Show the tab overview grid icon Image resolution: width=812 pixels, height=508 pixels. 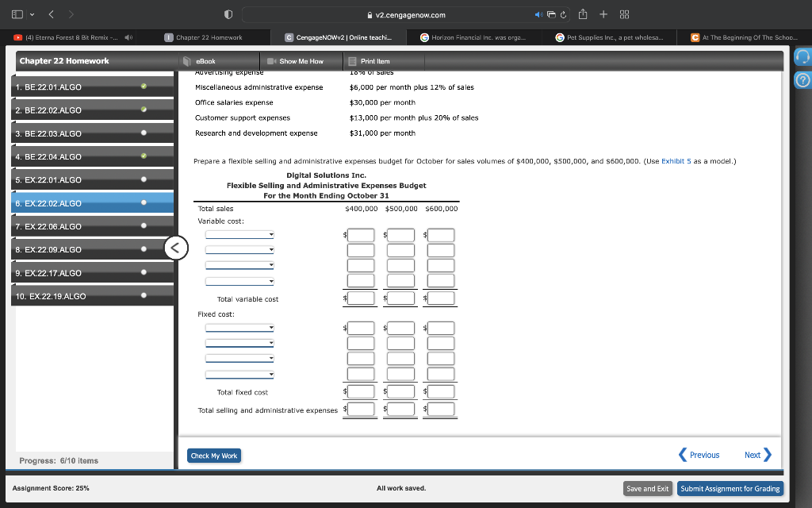click(625, 14)
